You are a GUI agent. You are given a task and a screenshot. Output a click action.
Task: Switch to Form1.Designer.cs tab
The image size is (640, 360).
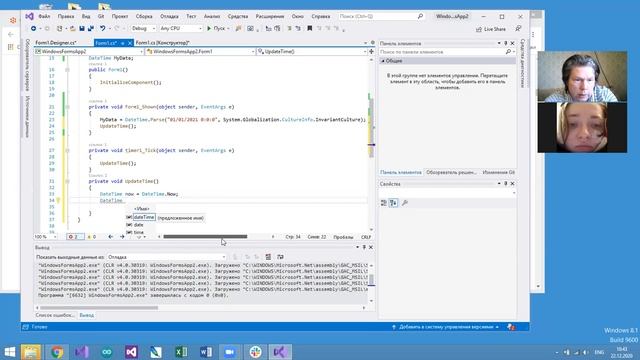(56, 42)
